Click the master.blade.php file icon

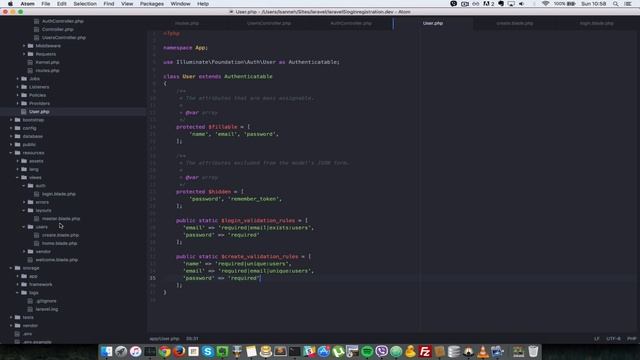(37, 219)
